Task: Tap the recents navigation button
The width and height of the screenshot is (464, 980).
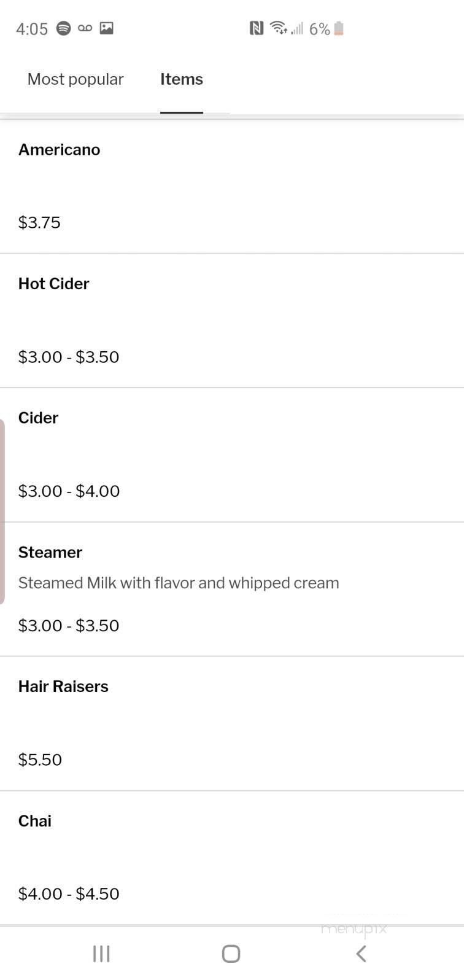Action: (x=101, y=954)
